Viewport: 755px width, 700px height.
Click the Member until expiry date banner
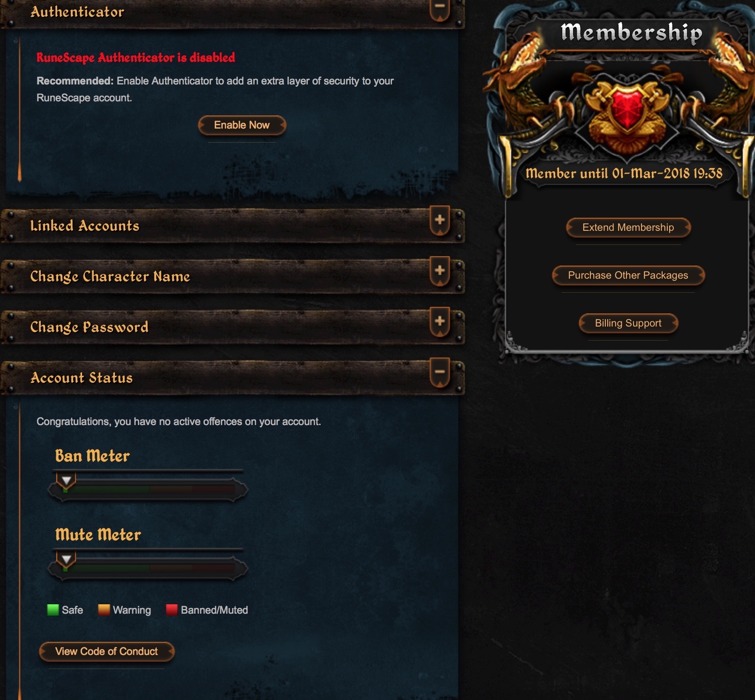(x=624, y=174)
